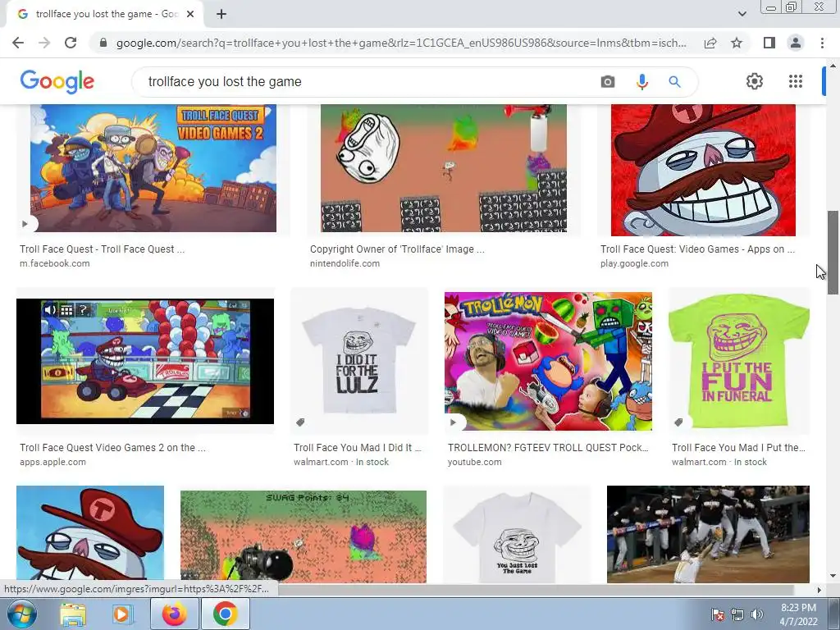Screen dimensions: 840x630
Task: Click the scrollbar up arrow
Action: point(833,65)
